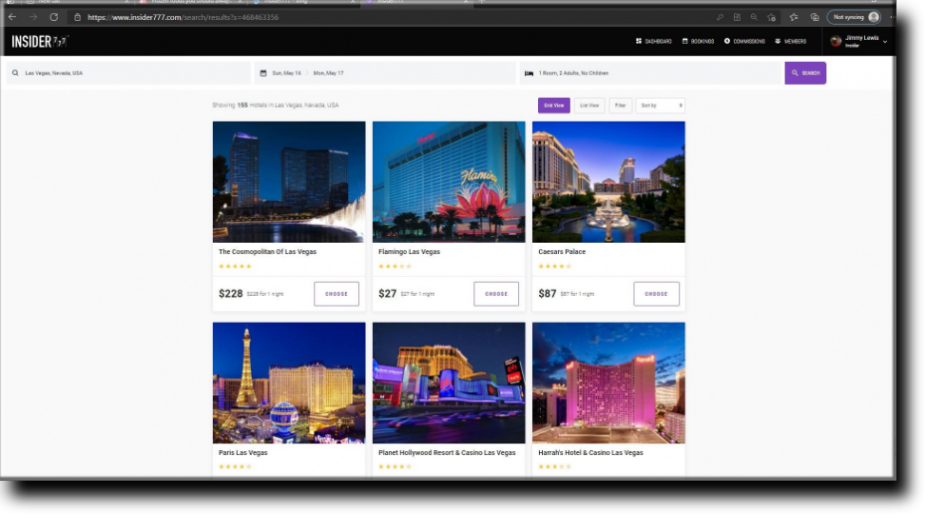
Task: Click the Not syncing profile button
Action: click(x=855, y=17)
